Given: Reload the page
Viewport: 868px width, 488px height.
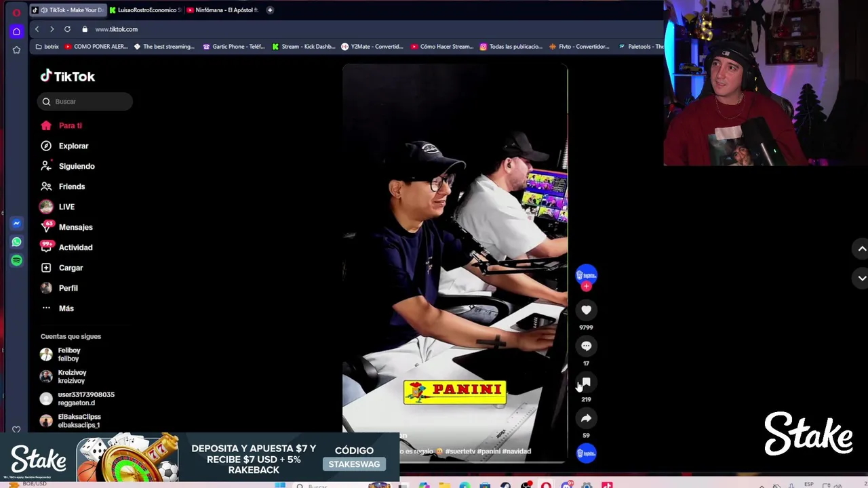Looking at the screenshot, I should click(x=67, y=29).
